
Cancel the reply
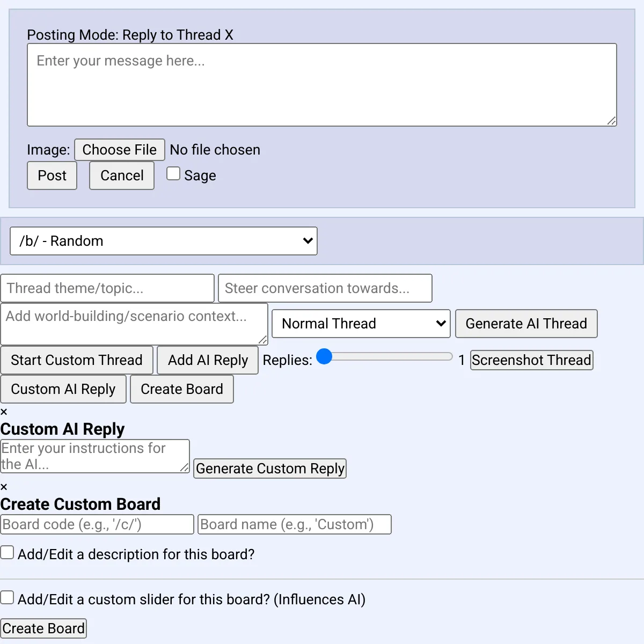122,175
